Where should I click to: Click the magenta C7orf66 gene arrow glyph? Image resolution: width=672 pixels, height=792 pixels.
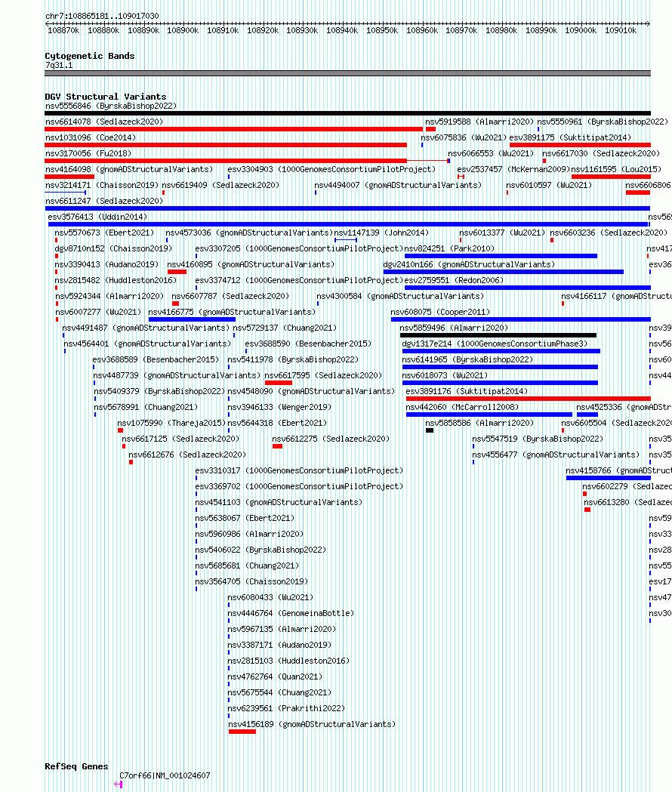tap(119, 784)
